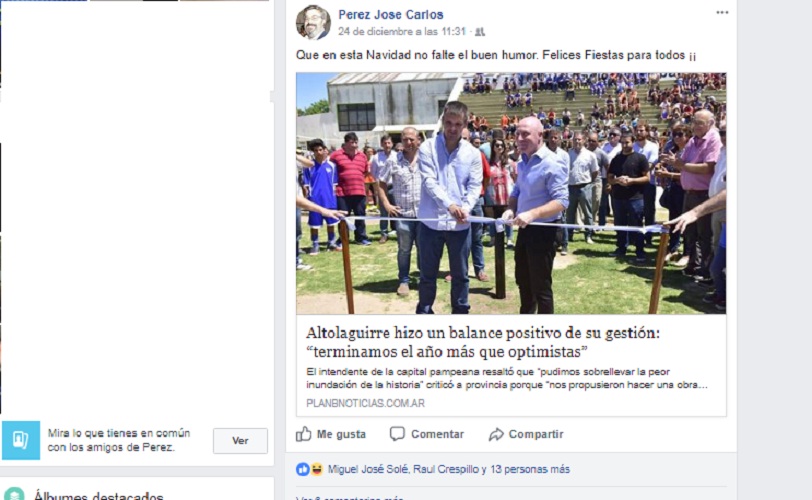Click Perez Jose Carlos profile picture
Viewport: 812px width, 500px height.
pos(313,22)
